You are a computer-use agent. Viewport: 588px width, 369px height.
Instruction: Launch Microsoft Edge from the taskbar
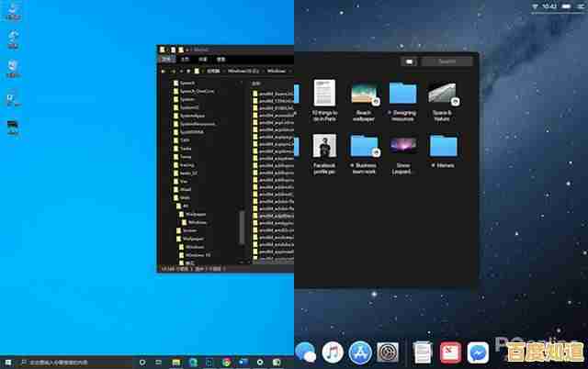pyautogui.click(x=193, y=363)
